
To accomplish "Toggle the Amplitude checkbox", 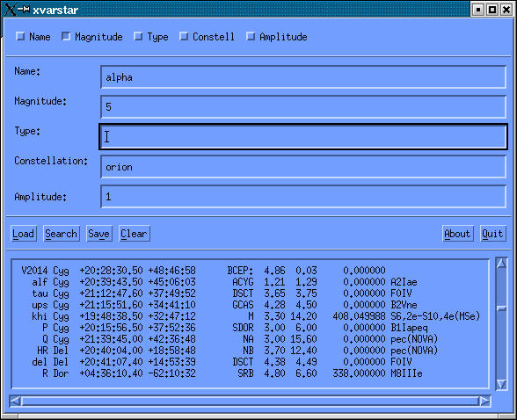I will (251, 36).
